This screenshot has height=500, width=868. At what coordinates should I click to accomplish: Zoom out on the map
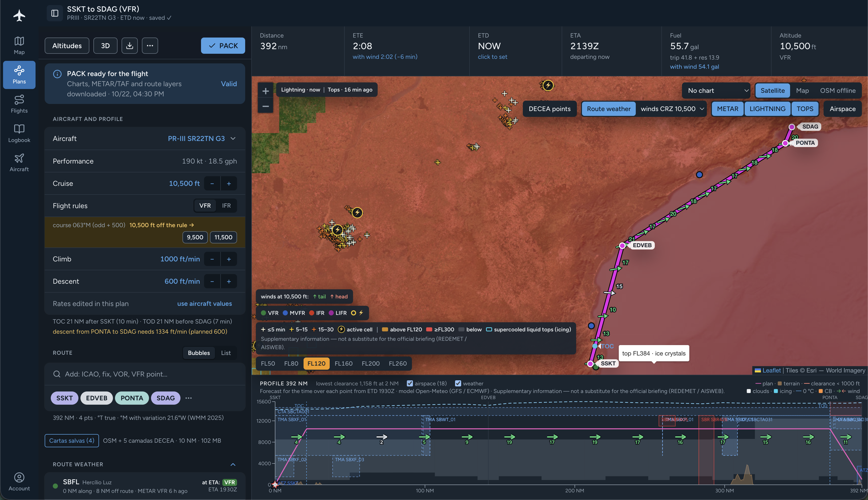tap(265, 106)
